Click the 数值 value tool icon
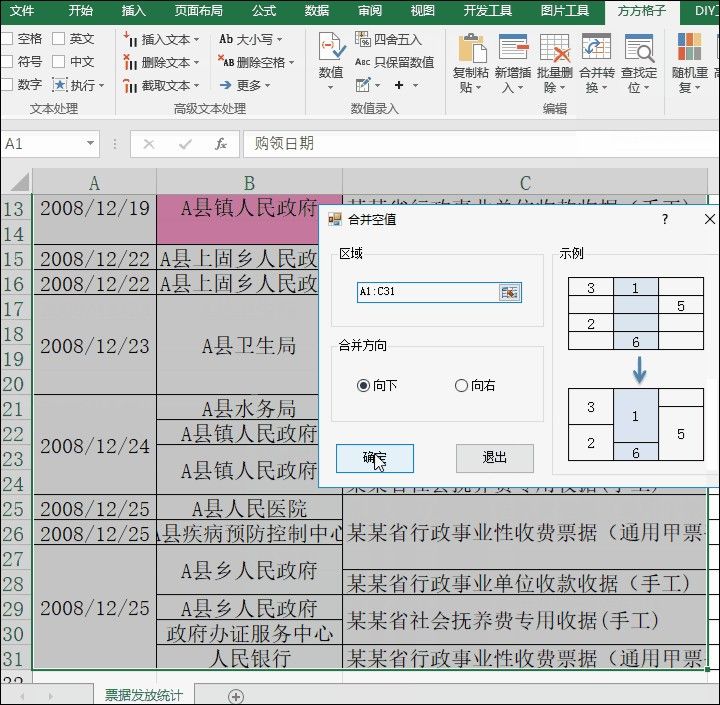This screenshot has height=705, width=720. (332, 47)
